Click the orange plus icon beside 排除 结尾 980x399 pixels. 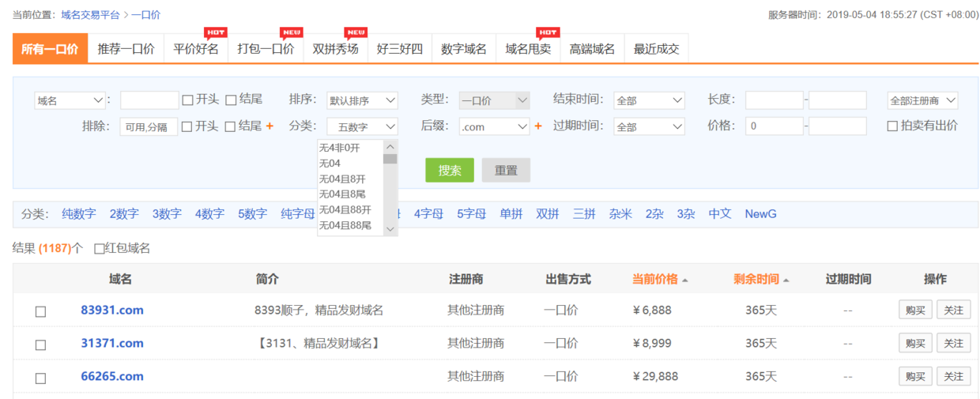click(x=269, y=126)
